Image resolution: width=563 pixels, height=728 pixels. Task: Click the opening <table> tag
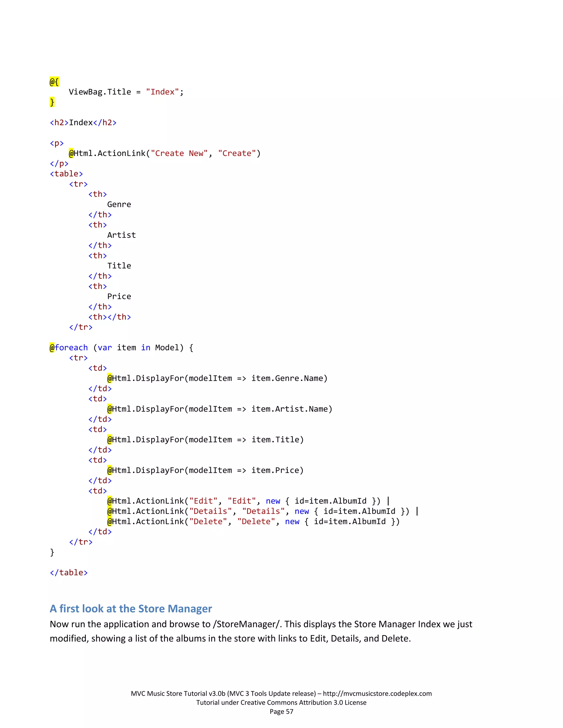[66, 174]
